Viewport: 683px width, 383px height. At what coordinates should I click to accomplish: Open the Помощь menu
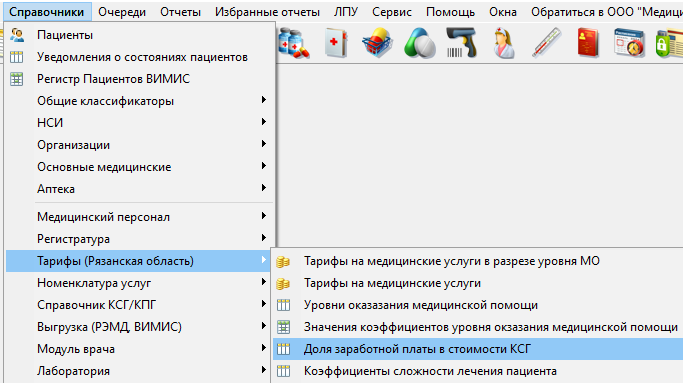(x=450, y=12)
